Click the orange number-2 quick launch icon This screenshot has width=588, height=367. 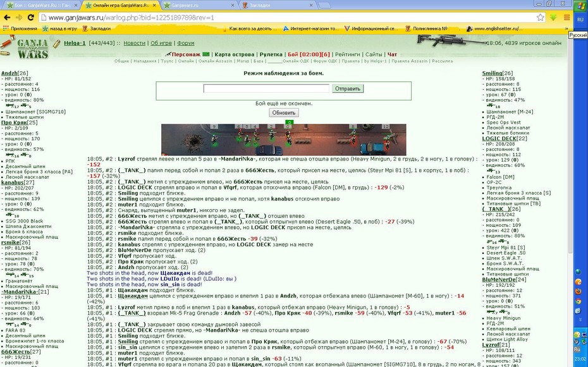click(579, 282)
